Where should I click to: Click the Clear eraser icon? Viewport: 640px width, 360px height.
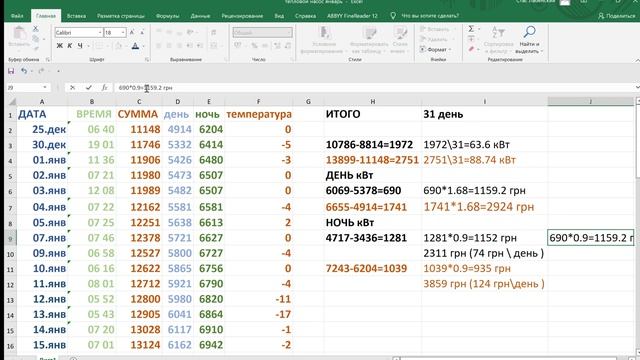(471, 49)
